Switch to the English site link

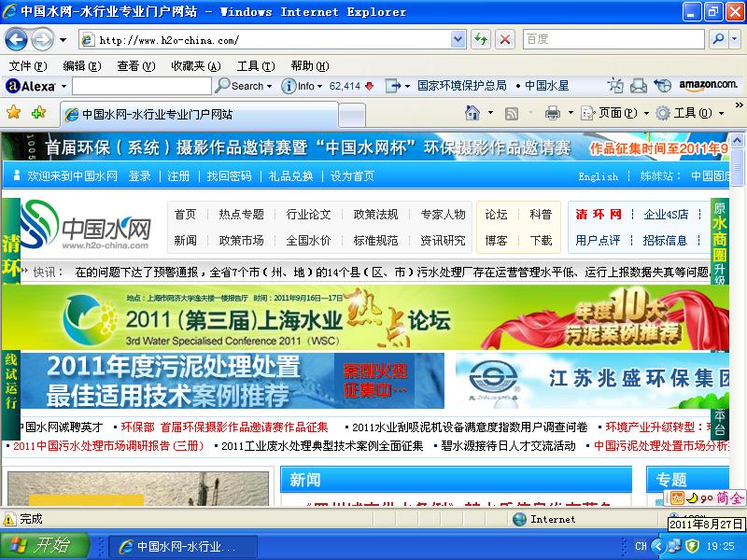click(598, 176)
